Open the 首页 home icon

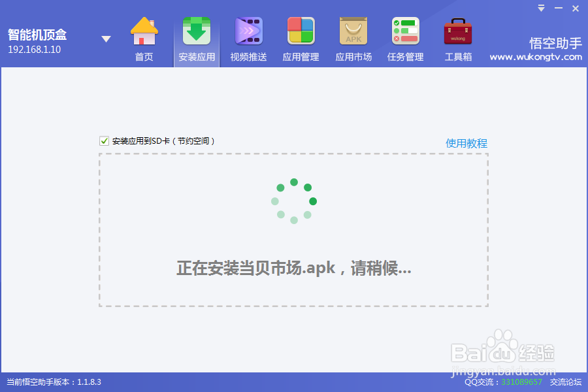click(x=144, y=39)
